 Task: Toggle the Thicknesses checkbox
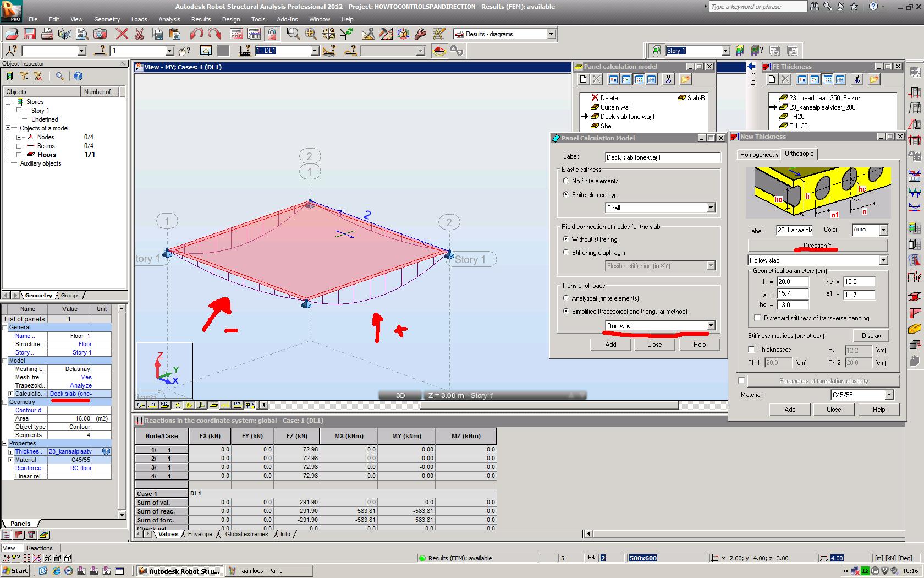coord(751,349)
